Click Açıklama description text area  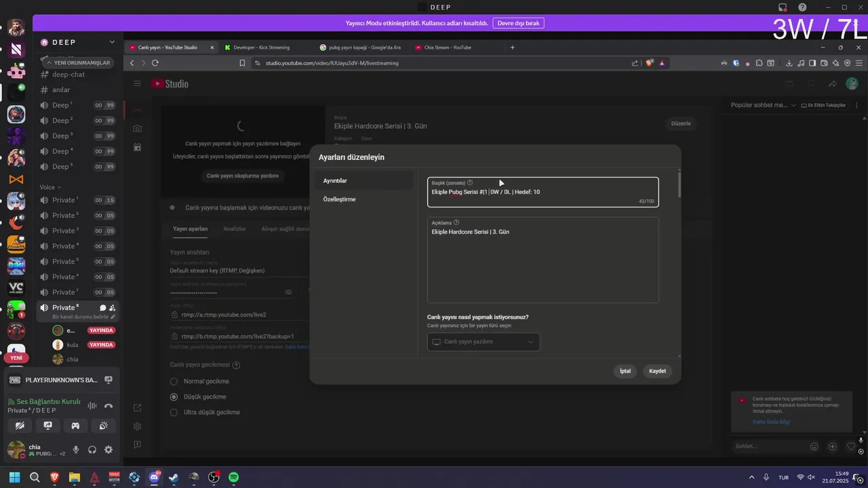click(x=542, y=260)
